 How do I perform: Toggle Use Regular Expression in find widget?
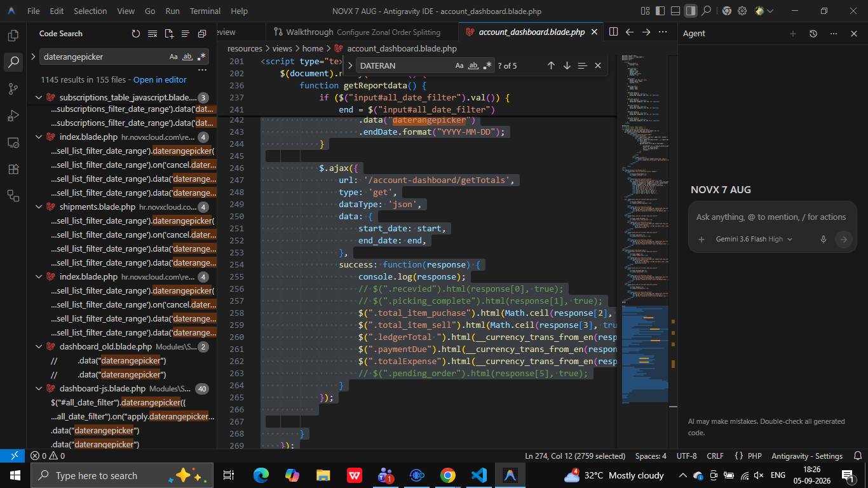click(x=487, y=65)
